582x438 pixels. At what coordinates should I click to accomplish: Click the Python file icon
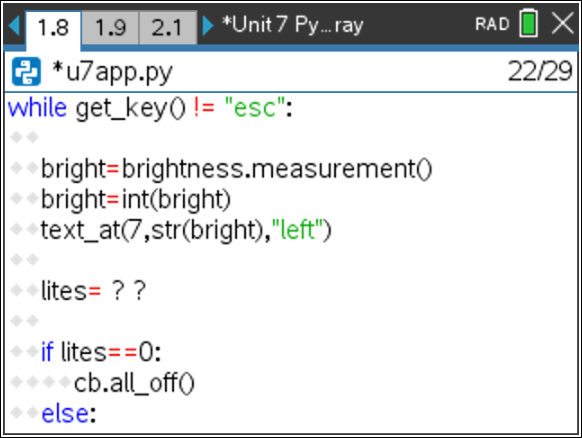pyautogui.click(x=26, y=72)
